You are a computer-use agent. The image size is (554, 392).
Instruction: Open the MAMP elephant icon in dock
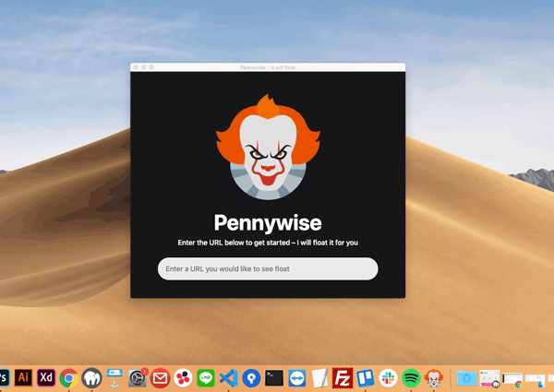[91, 378]
